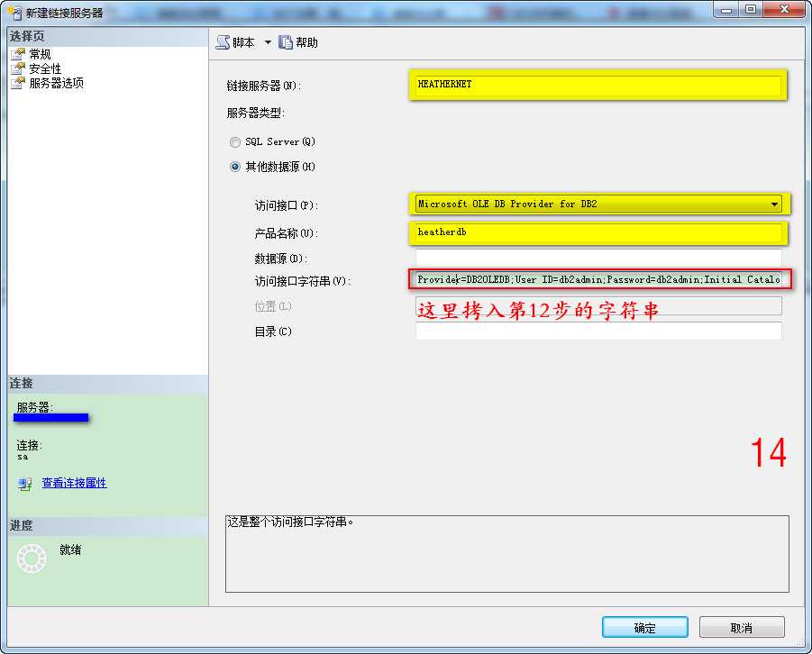Close the 新建链接服务器 dialog
Viewport: 812px width, 654px height.
point(784,9)
